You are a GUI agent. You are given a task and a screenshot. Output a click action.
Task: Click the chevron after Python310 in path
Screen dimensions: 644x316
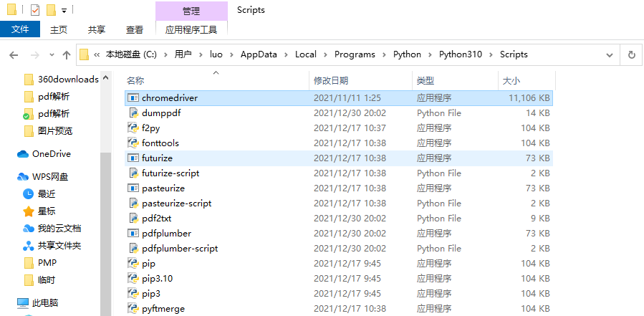pyautogui.click(x=491, y=54)
